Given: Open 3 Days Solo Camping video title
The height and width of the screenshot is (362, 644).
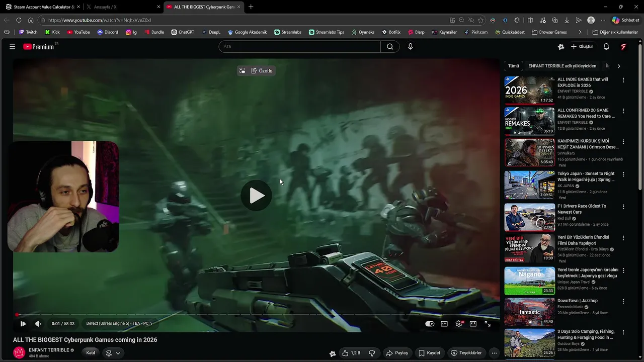Looking at the screenshot, I should 586,334.
